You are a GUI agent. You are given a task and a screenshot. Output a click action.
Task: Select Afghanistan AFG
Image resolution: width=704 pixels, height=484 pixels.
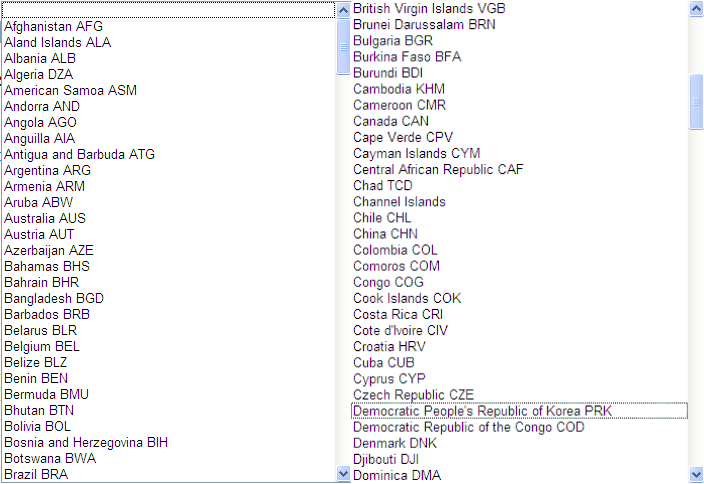coord(53,26)
